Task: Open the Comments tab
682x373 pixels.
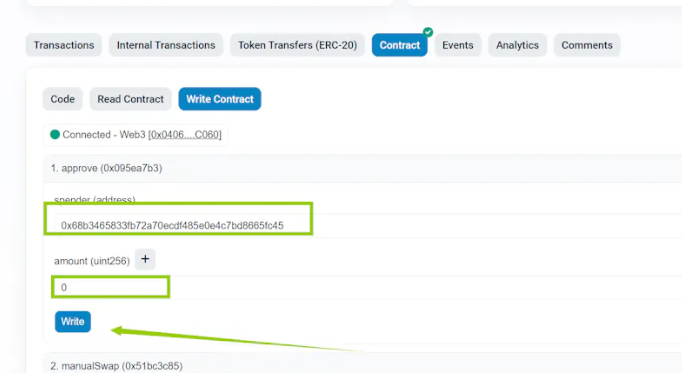Action: pyautogui.click(x=587, y=45)
